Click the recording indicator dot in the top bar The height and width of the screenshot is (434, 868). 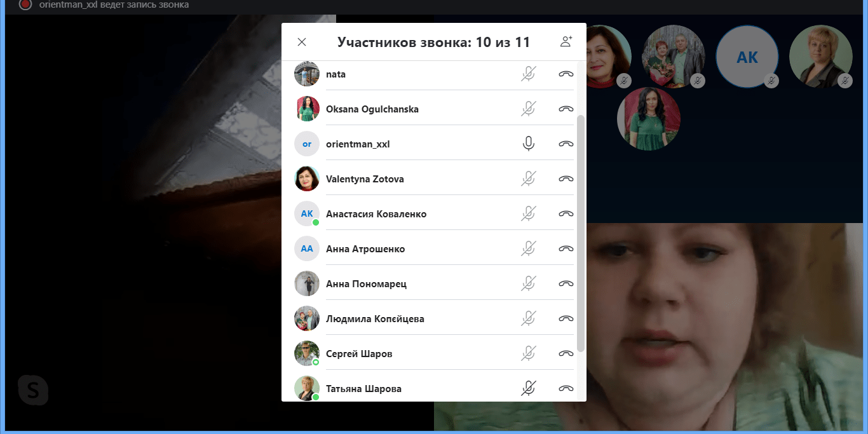click(x=24, y=5)
